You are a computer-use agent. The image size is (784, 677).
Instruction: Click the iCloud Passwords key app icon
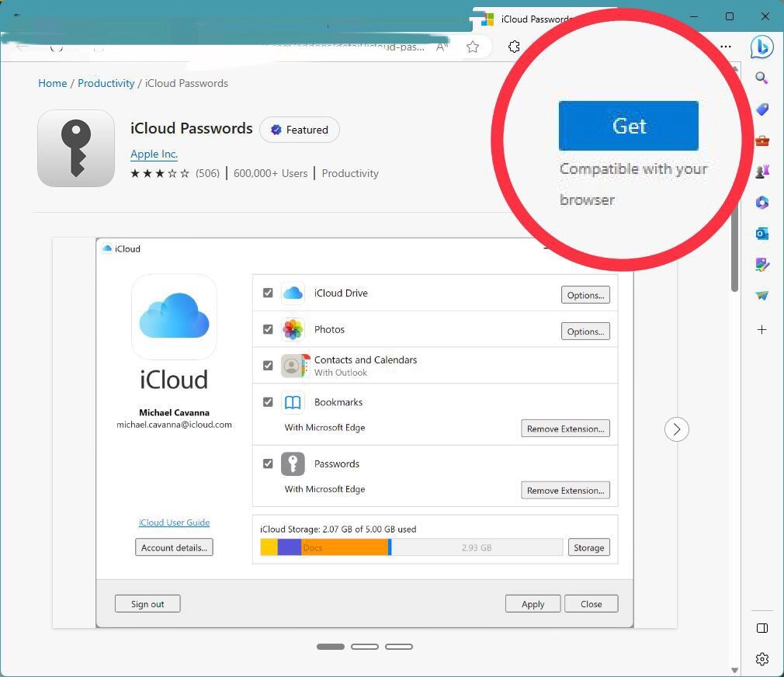[x=76, y=148]
